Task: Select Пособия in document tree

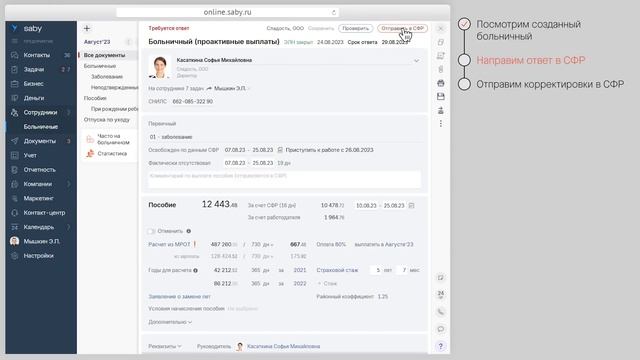Action: click(x=95, y=98)
